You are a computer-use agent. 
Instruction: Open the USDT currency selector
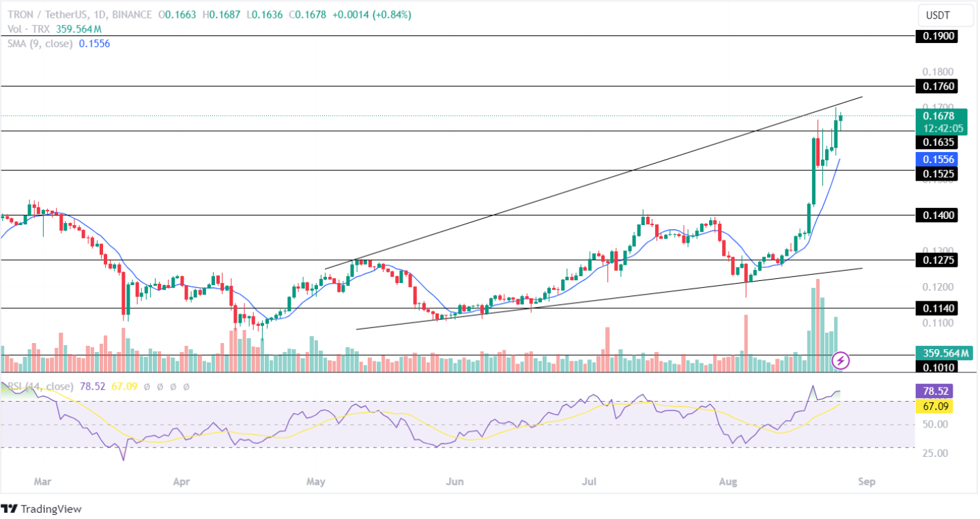[x=944, y=14]
